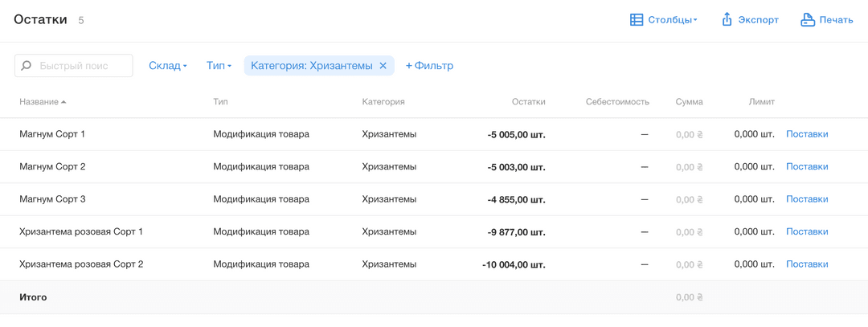Click the Печать printer icon

[x=808, y=20]
